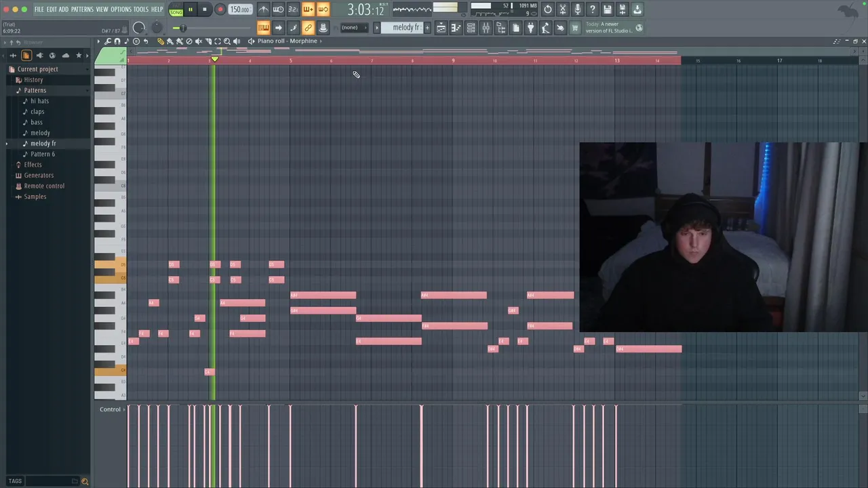Image resolution: width=868 pixels, height=488 pixels.
Task: Toggle the metronome button
Action: (x=263, y=9)
